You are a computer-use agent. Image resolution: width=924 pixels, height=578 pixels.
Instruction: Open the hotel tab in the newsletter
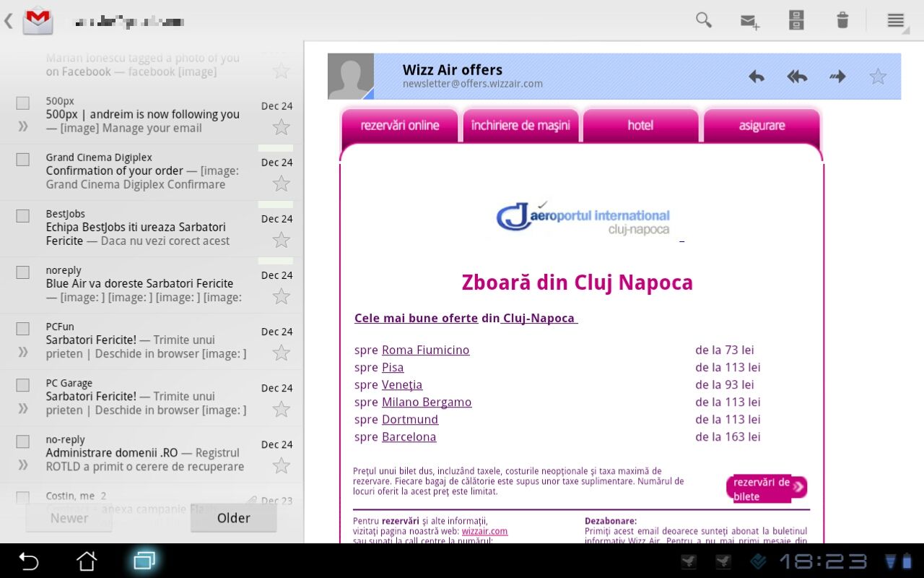[x=640, y=125]
